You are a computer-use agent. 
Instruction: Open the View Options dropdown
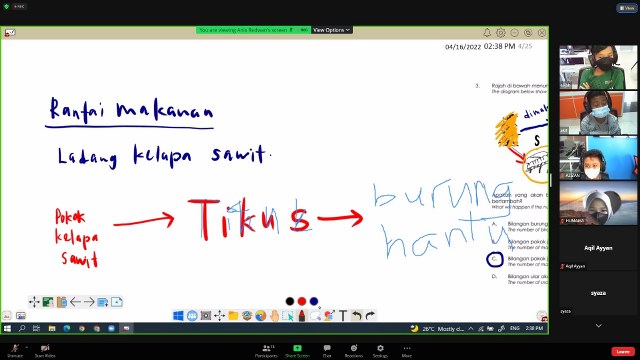point(331,30)
